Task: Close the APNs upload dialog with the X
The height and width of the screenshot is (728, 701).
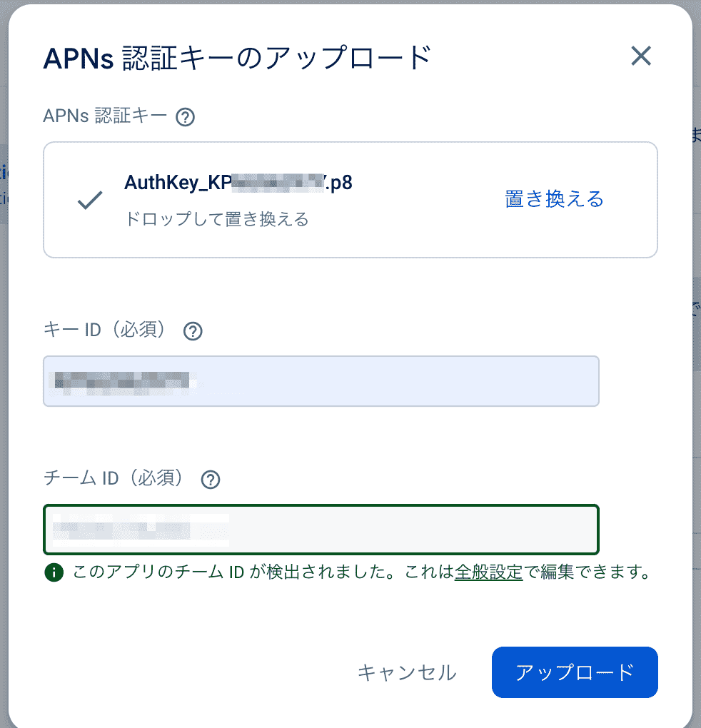Action: (x=640, y=56)
